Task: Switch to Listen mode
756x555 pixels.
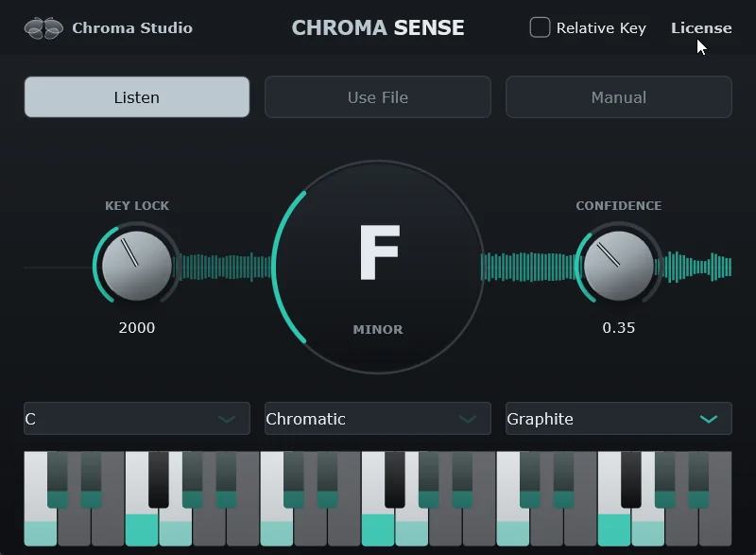Action: click(137, 97)
